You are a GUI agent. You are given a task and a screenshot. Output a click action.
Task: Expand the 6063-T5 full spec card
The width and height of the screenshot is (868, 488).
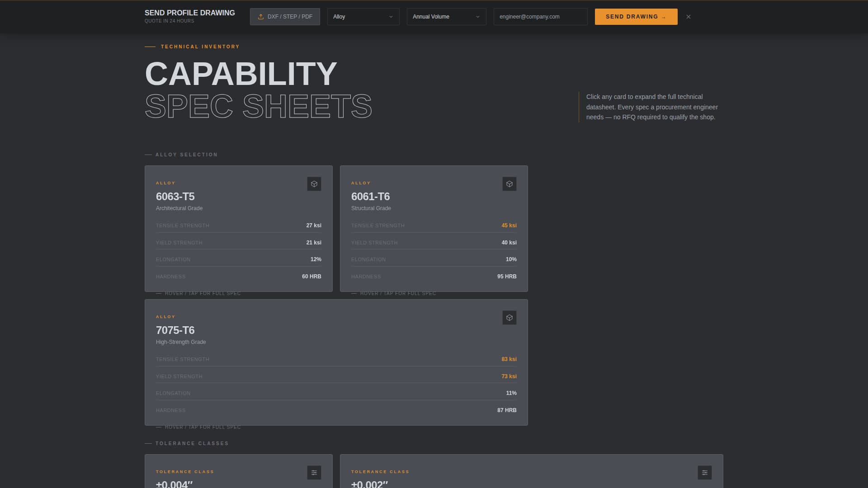click(x=239, y=229)
